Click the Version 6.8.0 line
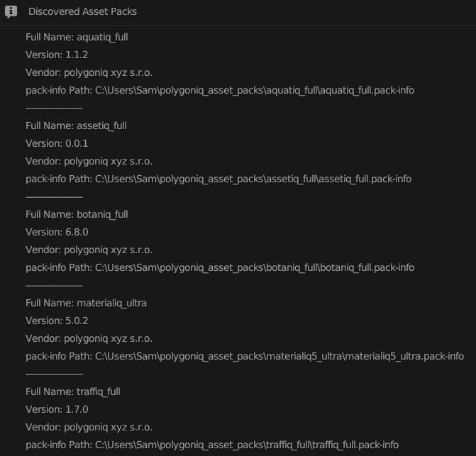The image size is (476, 456). pos(57,232)
